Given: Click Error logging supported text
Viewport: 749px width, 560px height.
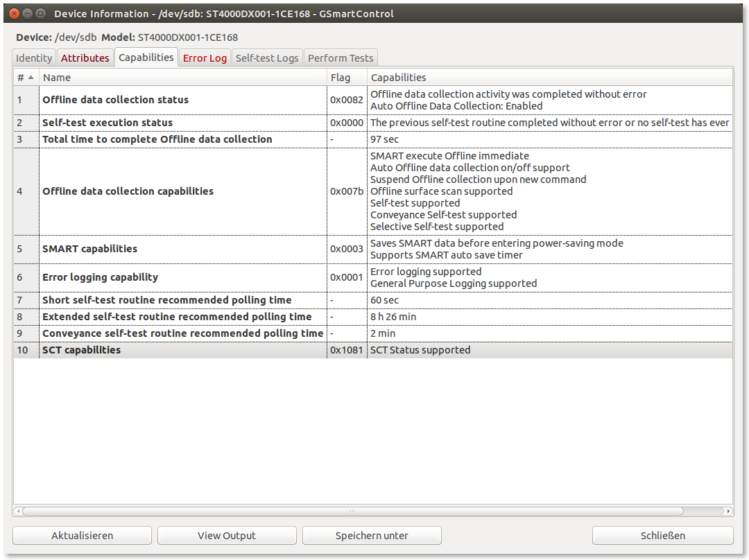Looking at the screenshot, I should click(426, 272).
